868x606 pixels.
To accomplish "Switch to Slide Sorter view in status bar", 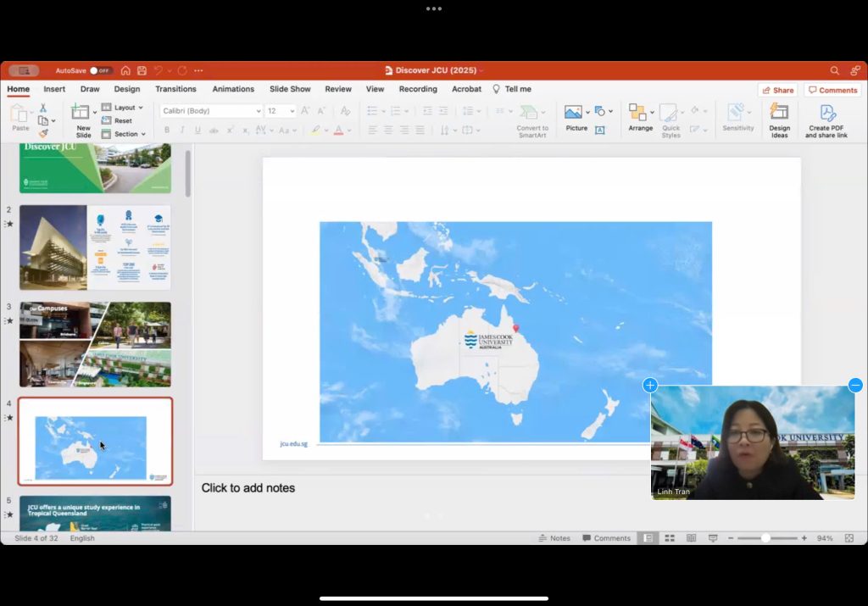I will [670, 538].
